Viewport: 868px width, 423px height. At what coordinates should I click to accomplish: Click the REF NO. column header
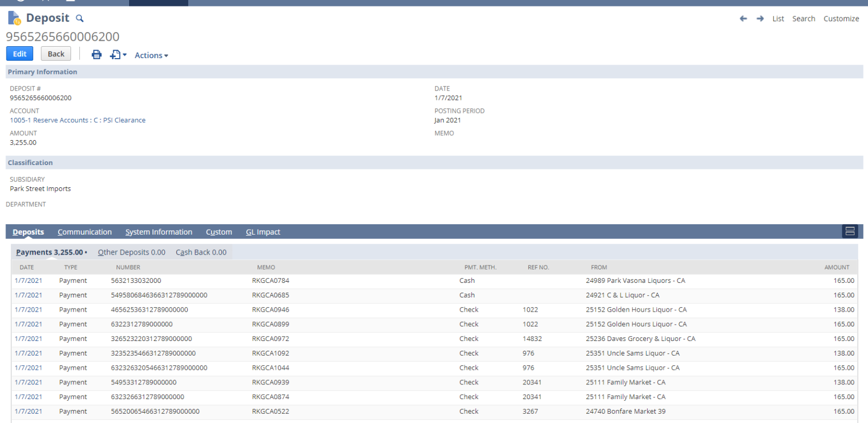[538, 267]
